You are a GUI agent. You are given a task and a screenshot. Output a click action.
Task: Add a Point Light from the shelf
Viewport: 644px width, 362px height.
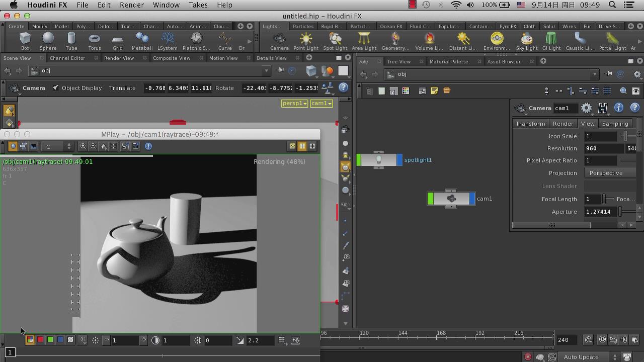coord(306,41)
